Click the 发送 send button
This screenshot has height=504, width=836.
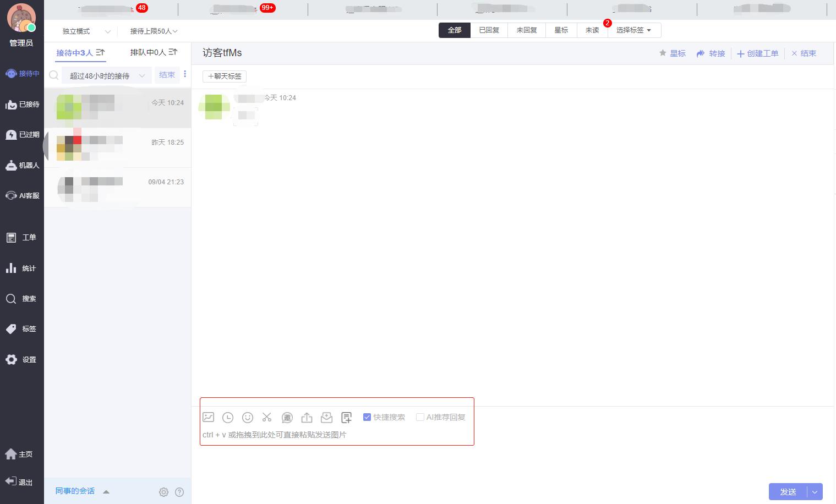[x=788, y=491]
